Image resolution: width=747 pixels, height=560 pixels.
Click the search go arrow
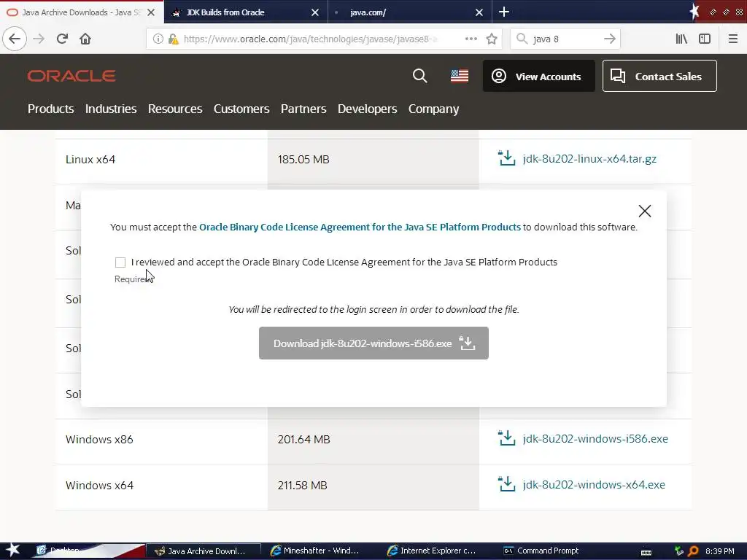(609, 39)
